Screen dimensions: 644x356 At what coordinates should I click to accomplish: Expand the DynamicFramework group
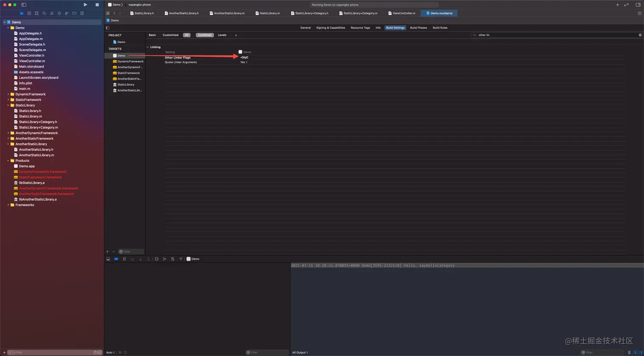coord(8,94)
